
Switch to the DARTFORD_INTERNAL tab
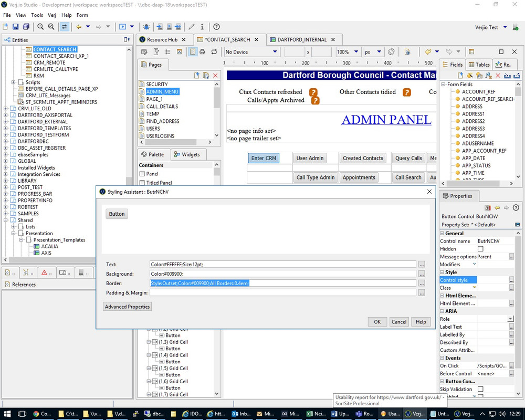302,39
